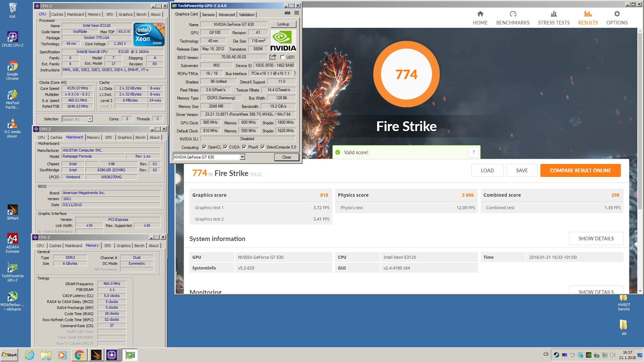The height and width of the screenshot is (362, 644).
Task: Open AIDA64 Extreme desktop icon
Action: pos(12,243)
